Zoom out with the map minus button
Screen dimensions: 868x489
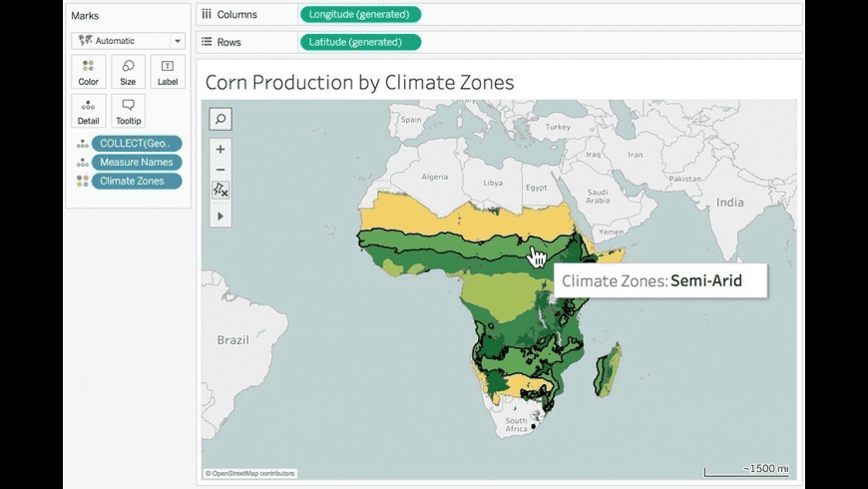pyautogui.click(x=220, y=170)
